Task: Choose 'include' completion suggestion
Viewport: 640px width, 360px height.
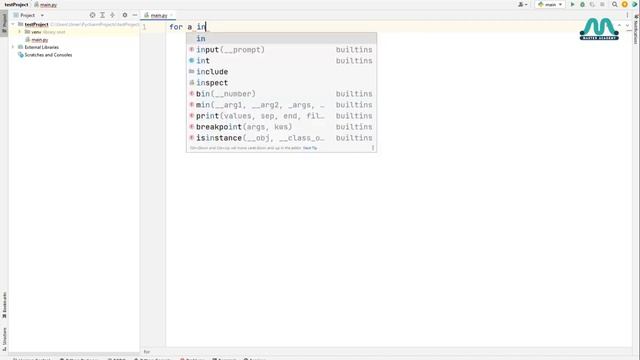Action: [281, 71]
